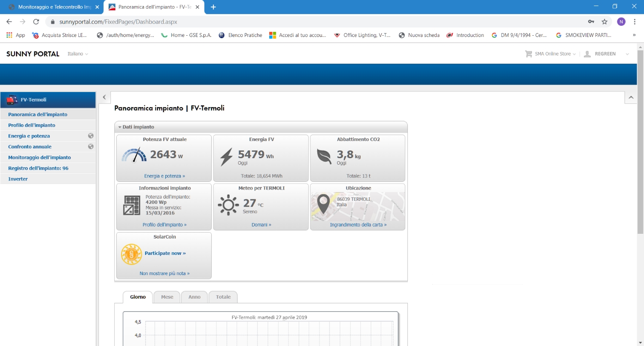The width and height of the screenshot is (644, 346).
Task: Click the lightning bolt icon in Energia FV
Action: click(x=226, y=157)
